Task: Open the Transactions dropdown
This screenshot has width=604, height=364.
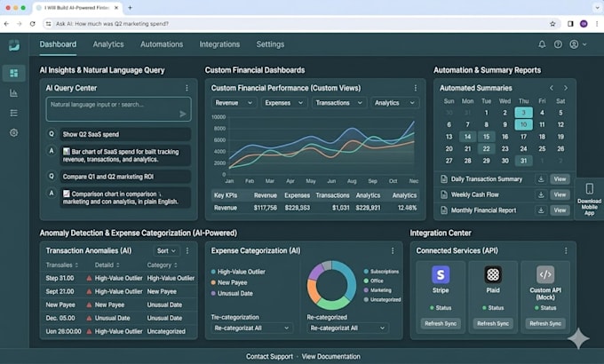Action: 338,103
